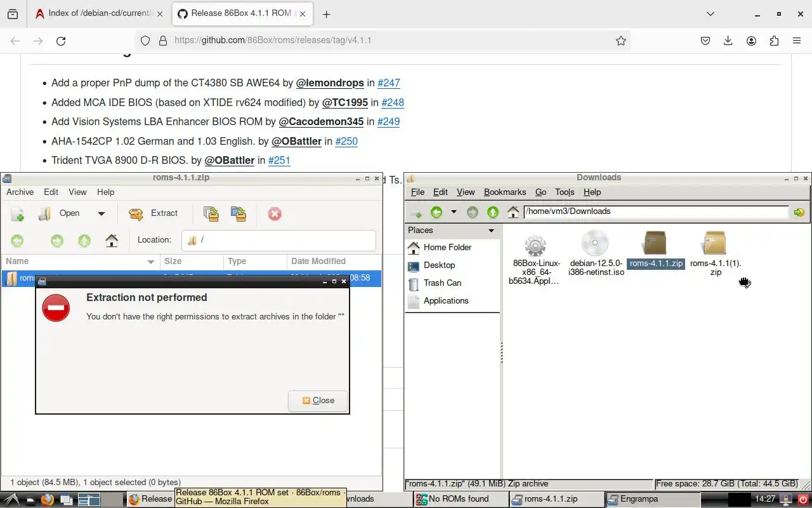Open the Firefox application menu
This screenshot has height=508, width=812.
pyautogui.click(x=797, y=41)
